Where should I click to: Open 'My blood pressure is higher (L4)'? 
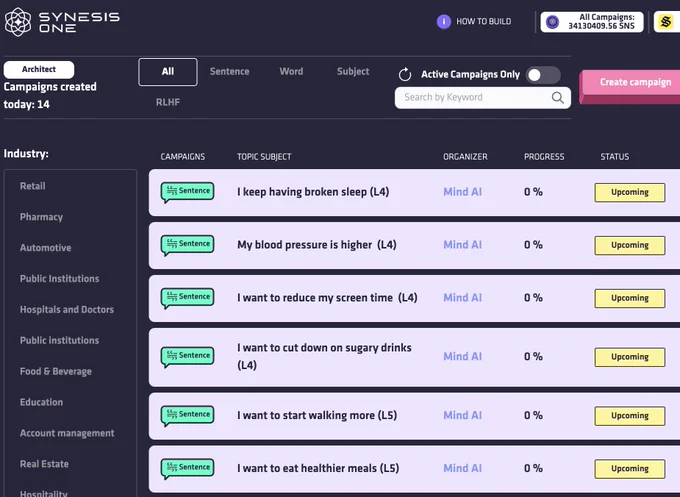tap(317, 245)
